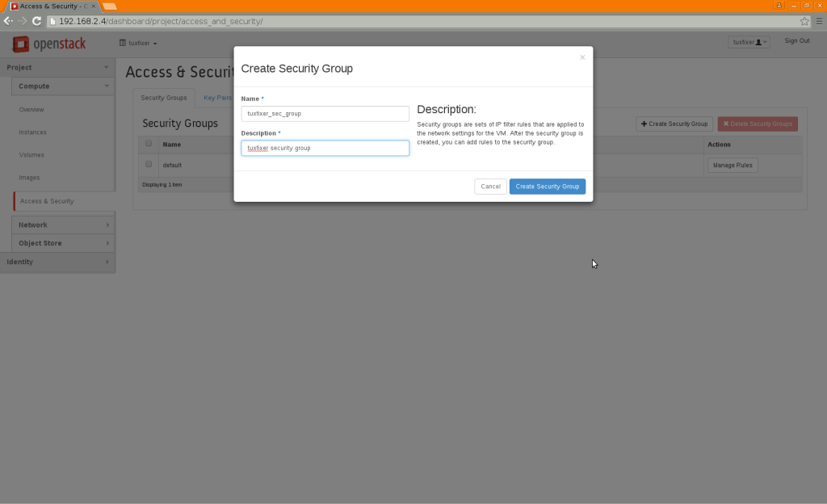Click the Sign Out link
The width and height of the screenshot is (827, 504).
pos(797,40)
